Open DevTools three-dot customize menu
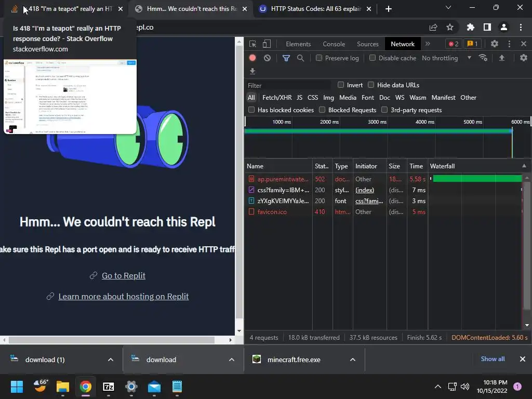The height and width of the screenshot is (399, 532). (509, 44)
